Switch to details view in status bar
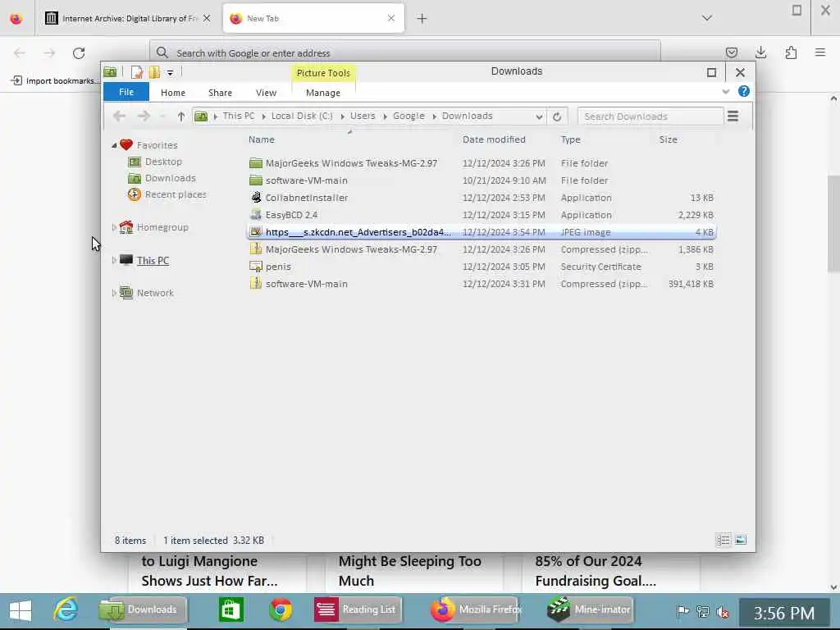Screen dimensions: 840x630 pos(724,540)
